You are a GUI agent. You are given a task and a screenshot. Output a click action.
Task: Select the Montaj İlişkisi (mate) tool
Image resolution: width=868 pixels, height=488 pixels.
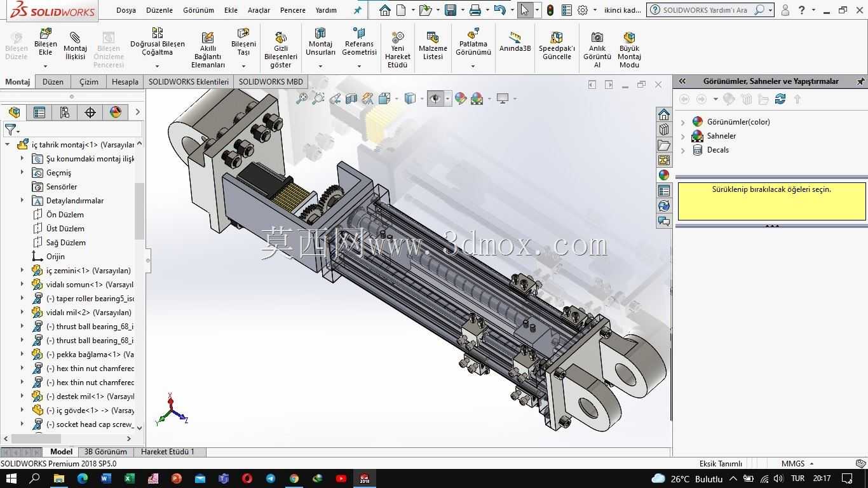coord(75,45)
